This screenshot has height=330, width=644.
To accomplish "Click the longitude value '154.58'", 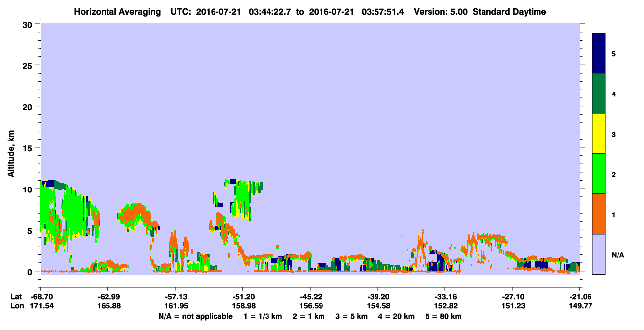I will click(377, 306).
